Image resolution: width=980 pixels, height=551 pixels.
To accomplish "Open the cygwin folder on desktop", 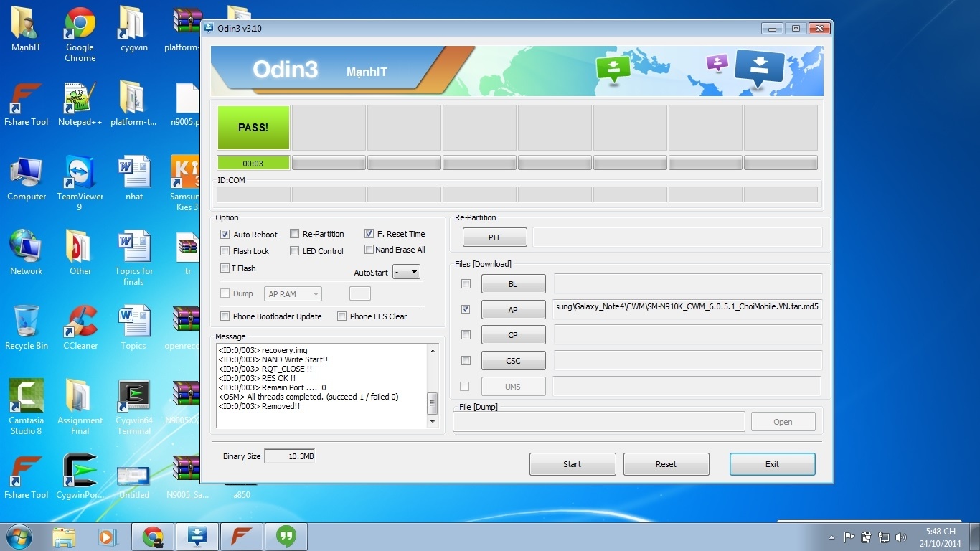I will (134, 29).
